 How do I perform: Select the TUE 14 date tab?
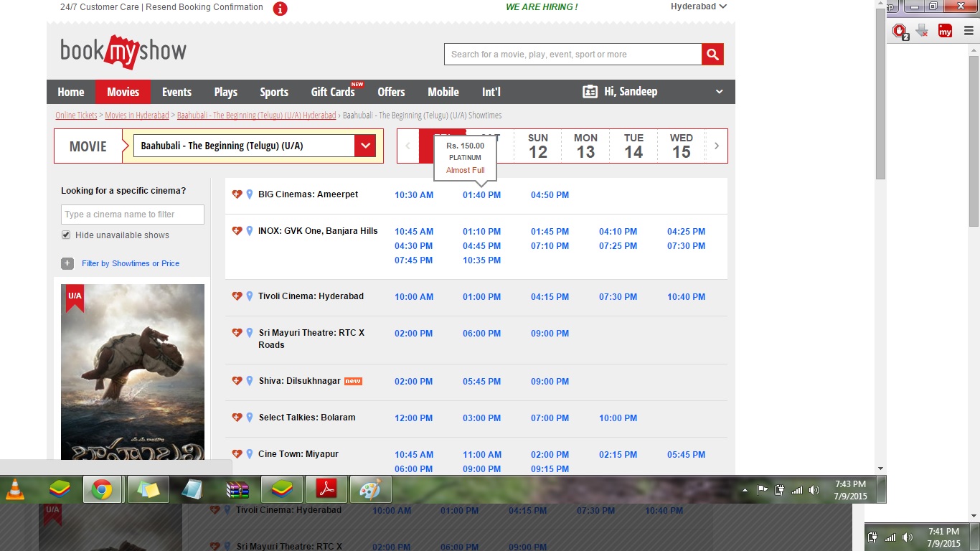pos(633,146)
